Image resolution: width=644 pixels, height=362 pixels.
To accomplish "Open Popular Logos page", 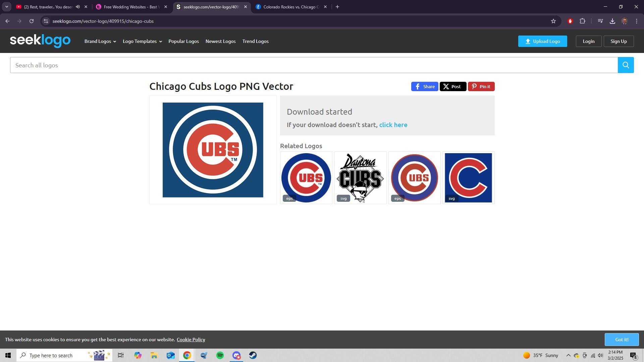I will 183,41.
